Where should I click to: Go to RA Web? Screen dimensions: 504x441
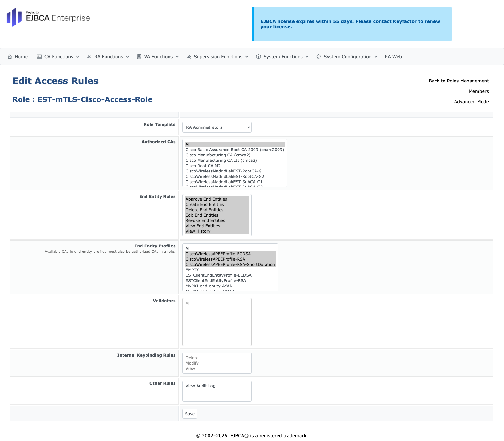393,57
